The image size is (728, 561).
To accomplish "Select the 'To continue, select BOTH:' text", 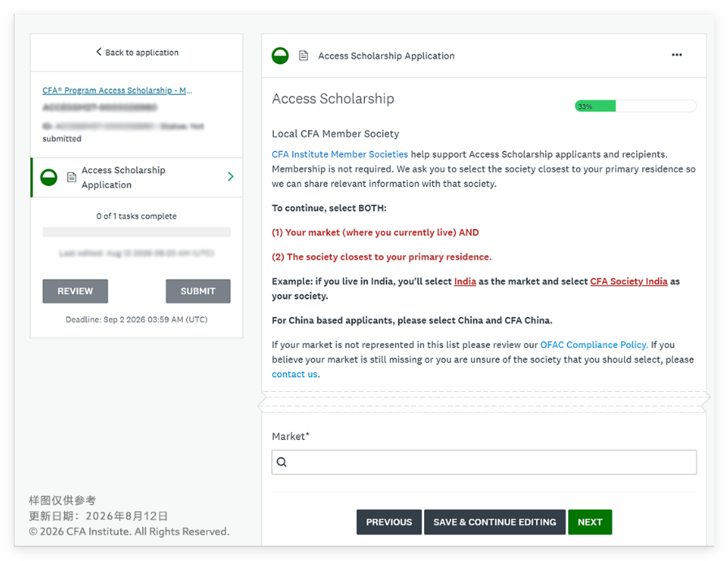I will point(329,208).
